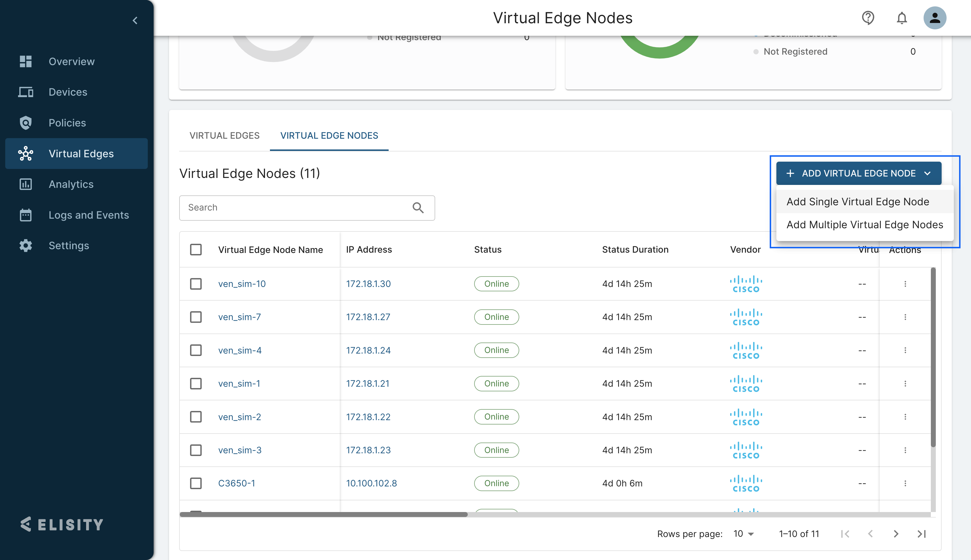Open actions menu for ven_sim-10 row
The width and height of the screenshot is (971, 560).
[x=905, y=284]
